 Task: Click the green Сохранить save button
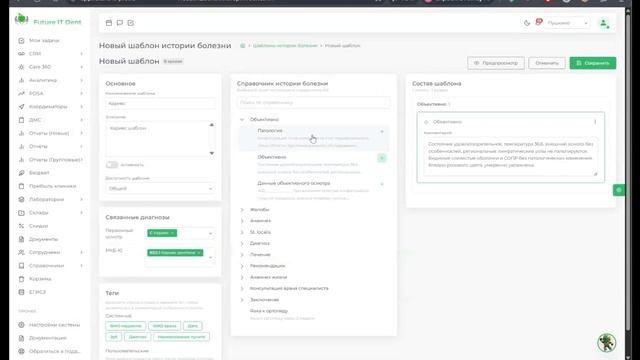[593, 63]
